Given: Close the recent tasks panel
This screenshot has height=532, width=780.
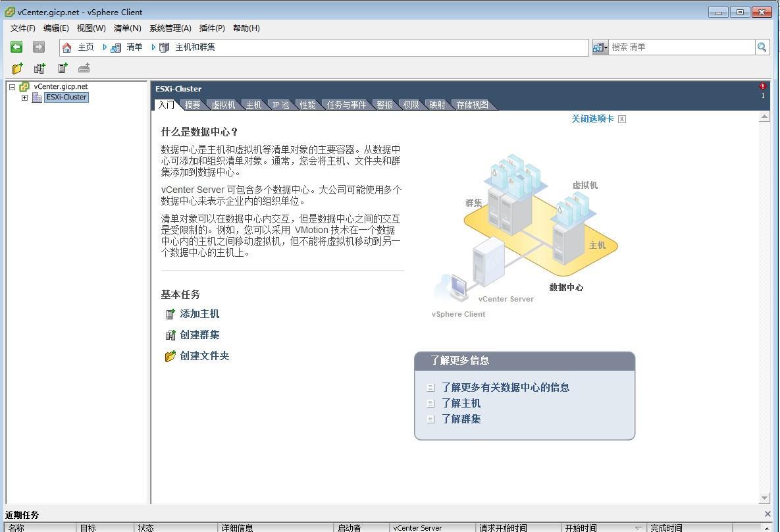Looking at the screenshot, I should pyautogui.click(x=767, y=514).
